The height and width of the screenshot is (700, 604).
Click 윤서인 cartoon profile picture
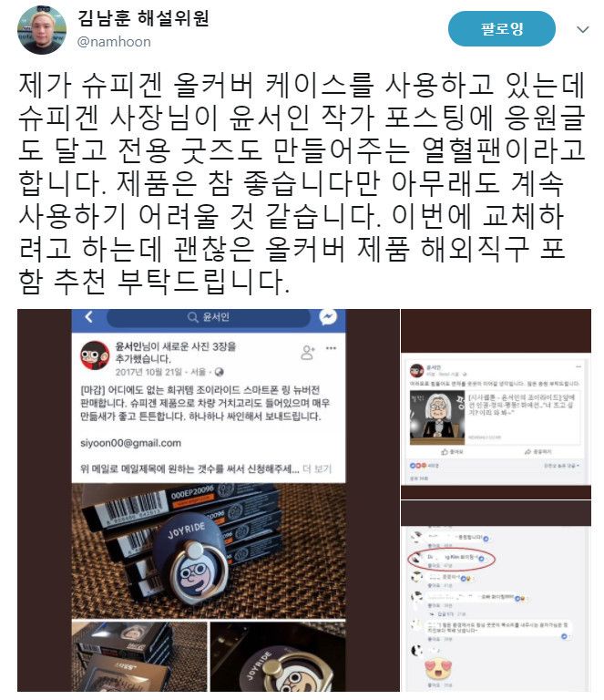[95, 355]
